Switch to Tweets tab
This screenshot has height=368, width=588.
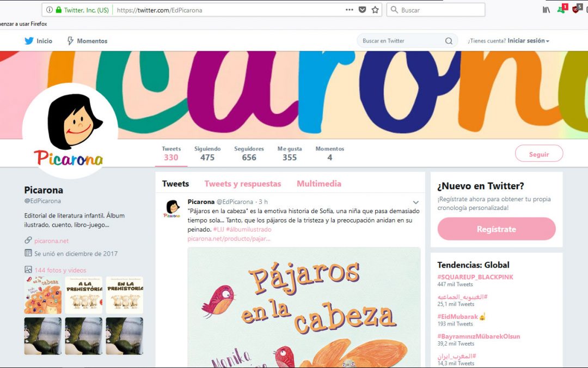(x=175, y=184)
